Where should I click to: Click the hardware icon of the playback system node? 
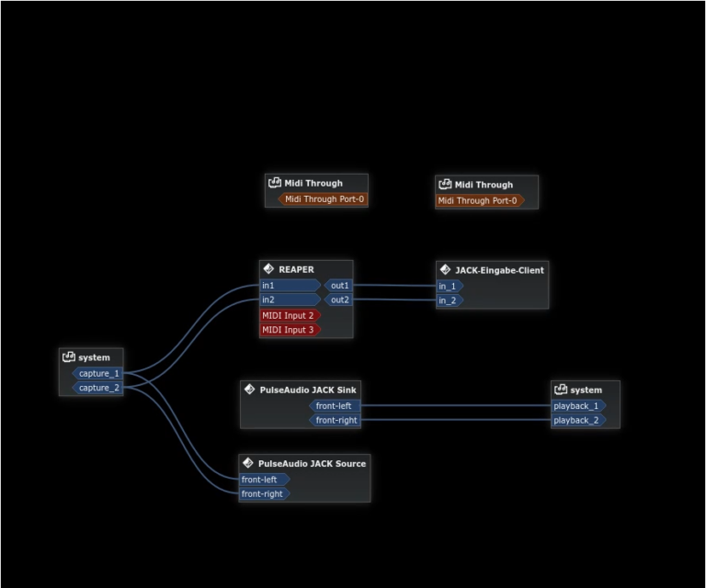561,390
